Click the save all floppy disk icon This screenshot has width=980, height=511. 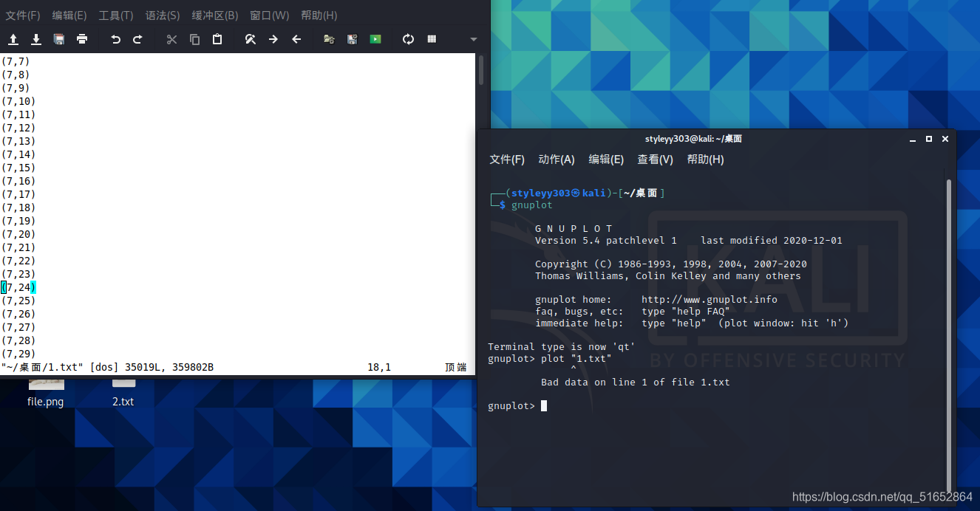[59, 39]
